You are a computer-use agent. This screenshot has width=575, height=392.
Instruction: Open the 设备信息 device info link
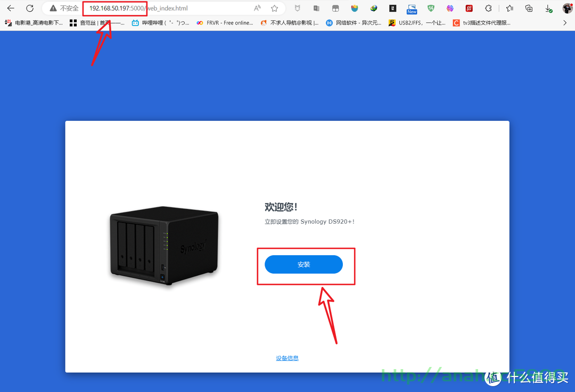click(x=287, y=358)
